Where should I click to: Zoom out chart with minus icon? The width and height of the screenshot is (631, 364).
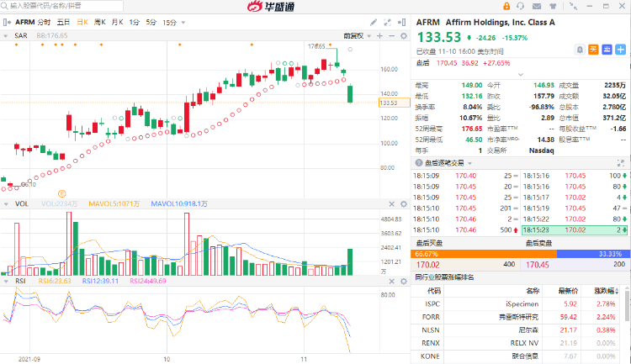click(x=391, y=36)
